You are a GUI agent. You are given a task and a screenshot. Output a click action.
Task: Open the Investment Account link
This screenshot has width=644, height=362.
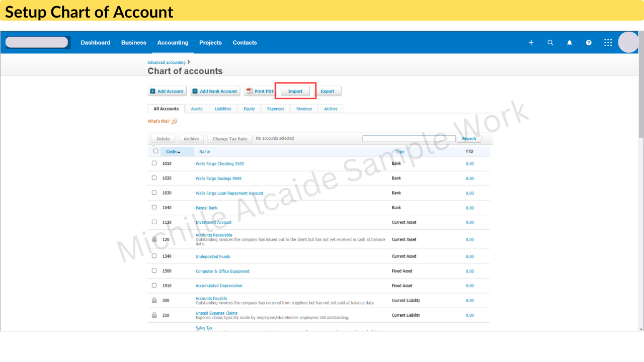(214, 222)
